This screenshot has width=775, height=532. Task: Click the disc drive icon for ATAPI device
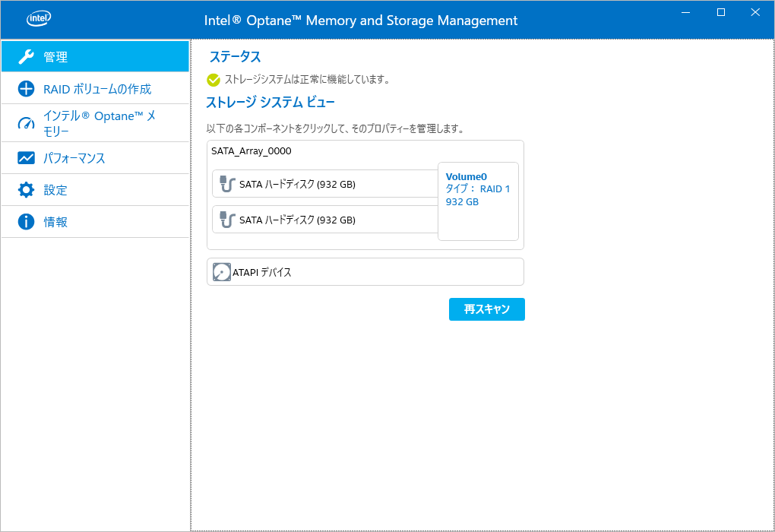pos(221,272)
